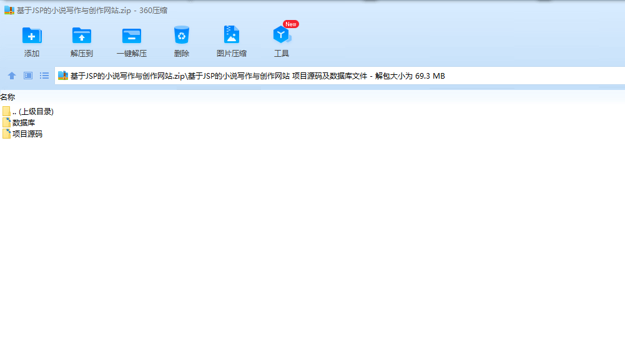This screenshot has height=364, width=625.
Task: Go up one level with the arrow icon
Action: [12, 76]
